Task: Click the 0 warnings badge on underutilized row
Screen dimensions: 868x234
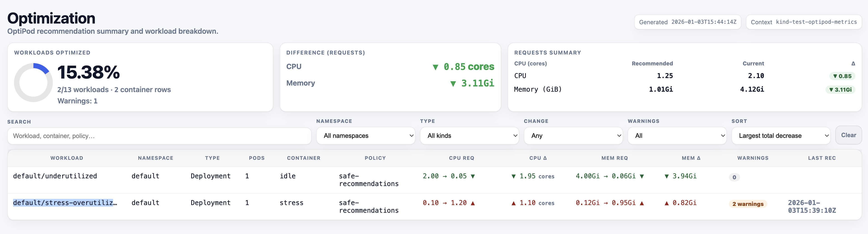Action: click(735, 177)
